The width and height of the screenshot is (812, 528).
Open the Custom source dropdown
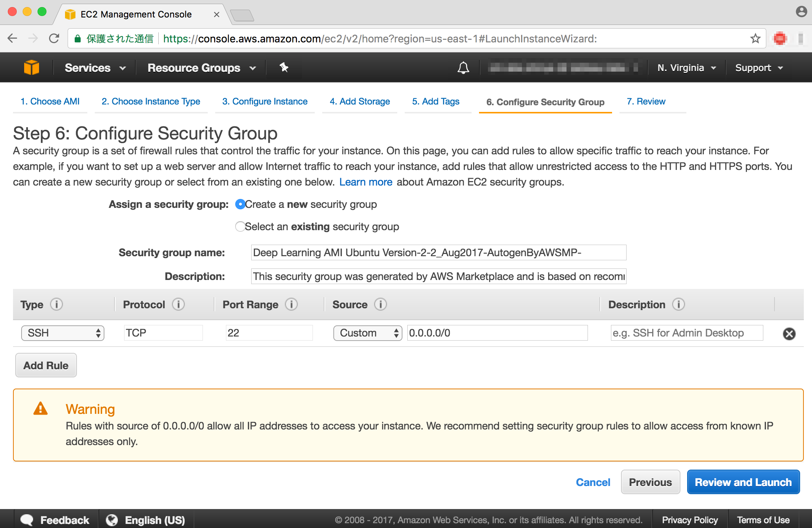pos(368,333)
